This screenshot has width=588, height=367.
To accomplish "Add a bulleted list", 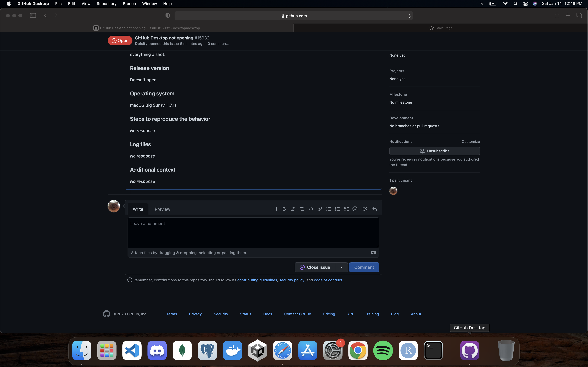I will coord(328,209).
